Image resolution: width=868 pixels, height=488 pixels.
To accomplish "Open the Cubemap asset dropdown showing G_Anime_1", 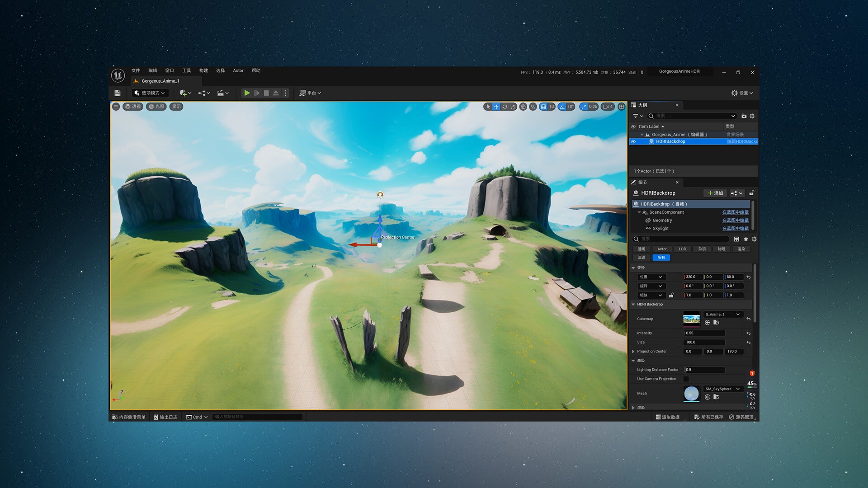I will (x=722, y=314).
